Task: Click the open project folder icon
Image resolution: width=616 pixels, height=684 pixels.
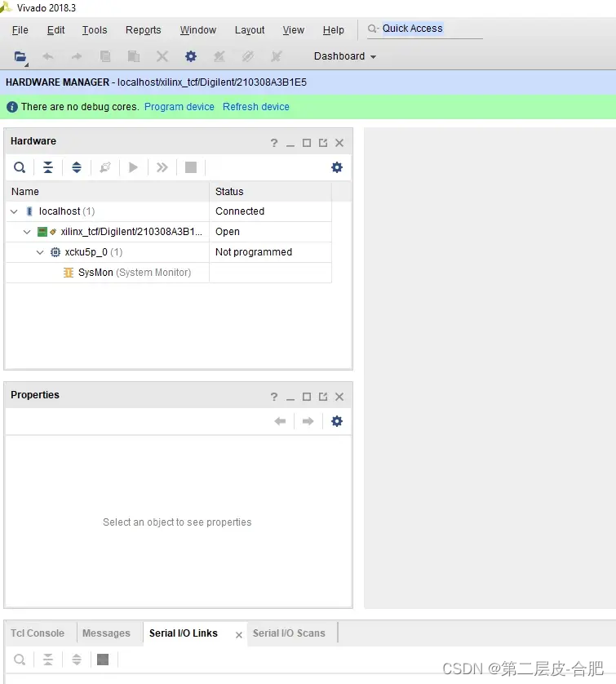Action: point(20,56)
